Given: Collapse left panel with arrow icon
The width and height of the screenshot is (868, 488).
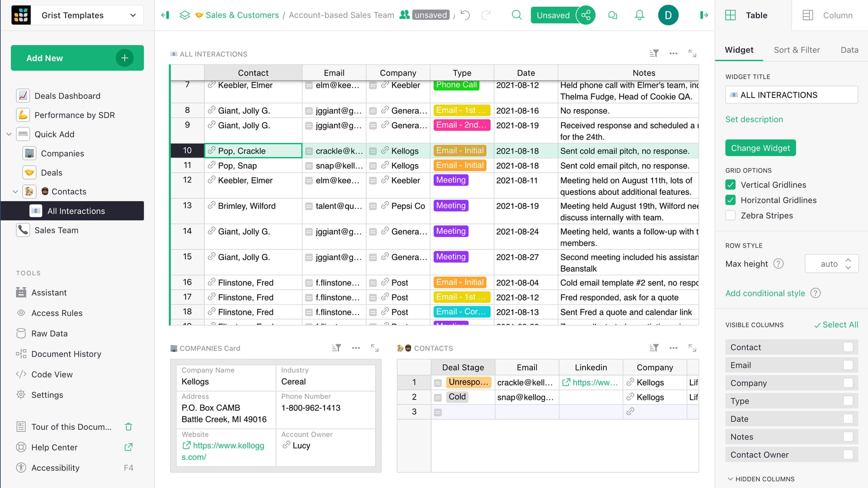Looking at the screenshot, I should pyautogui.click(x=165, y=15).
